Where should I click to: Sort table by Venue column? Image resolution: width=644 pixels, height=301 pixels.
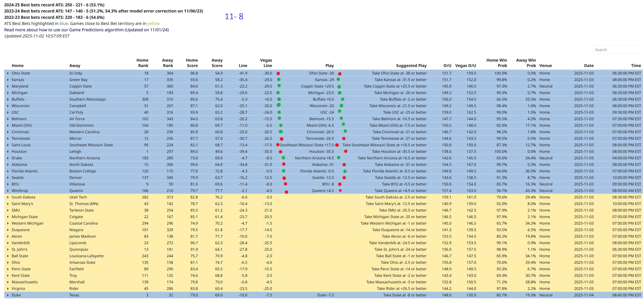click(545, 65)
